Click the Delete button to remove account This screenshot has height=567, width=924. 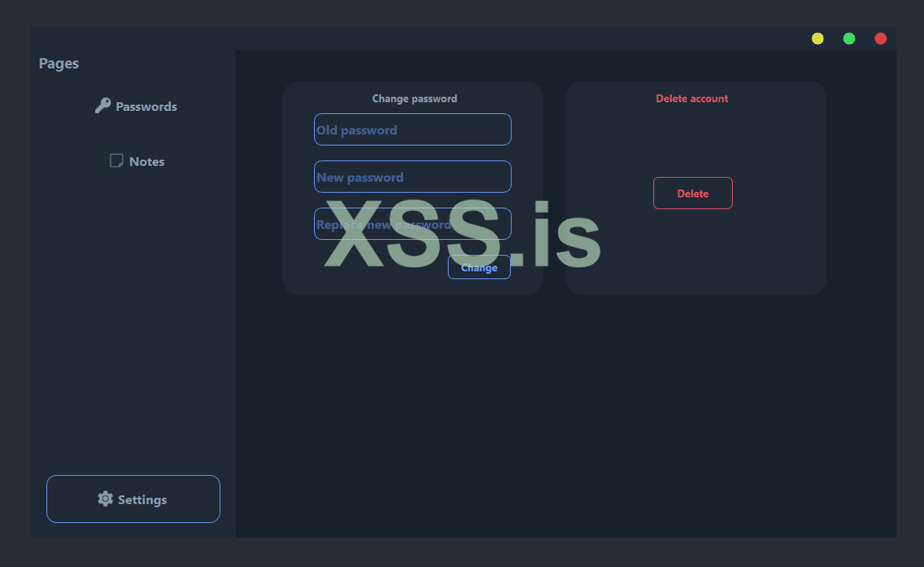693,193
